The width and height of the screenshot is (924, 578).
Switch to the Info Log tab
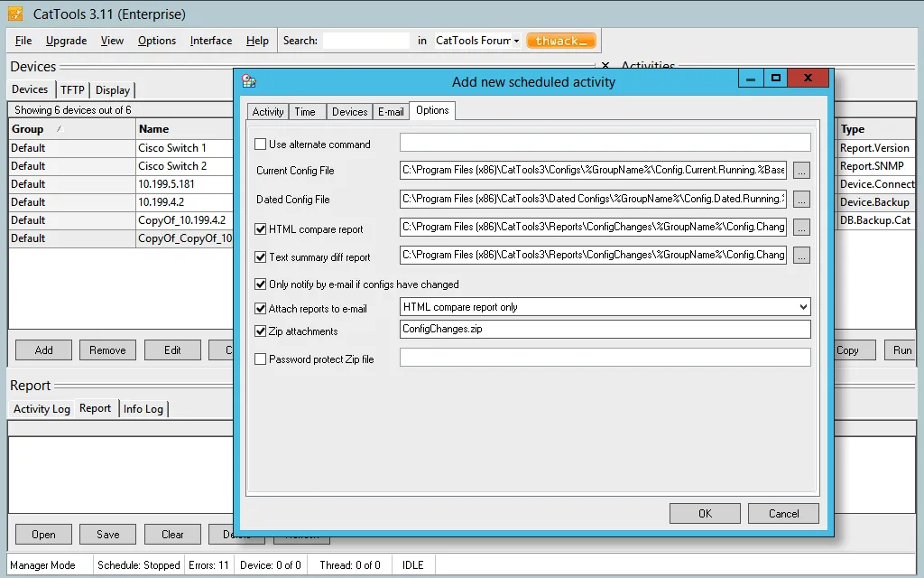click(x=143, y=408)
